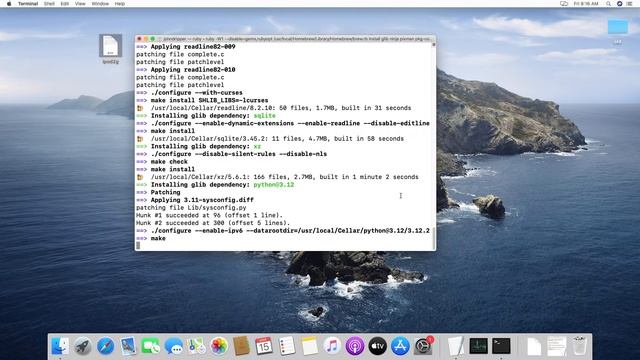Screen dimensions: 640x360
Task: Open App Store icon in Dock
Action: (400, 346)
